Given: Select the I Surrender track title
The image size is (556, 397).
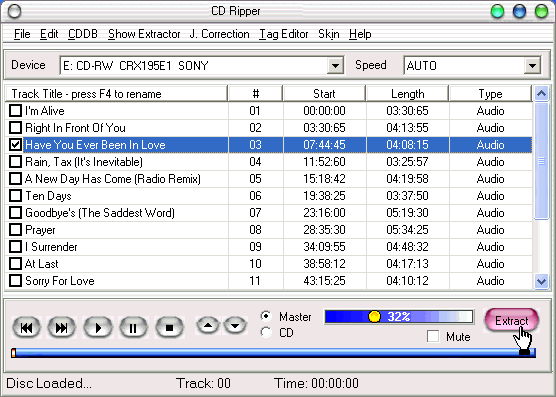Looking at the screenshot, I should (x=51, y=247).
